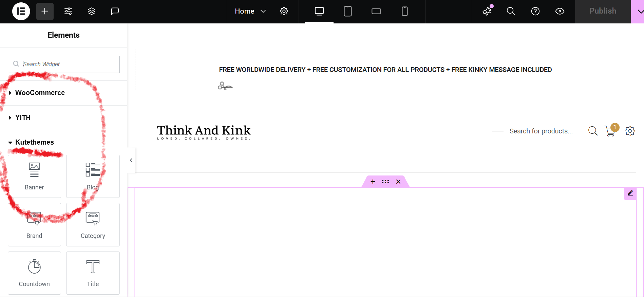Switch to Tablet portrait view
The width and height of the screenshot is (644, 297).
(348, 11)
